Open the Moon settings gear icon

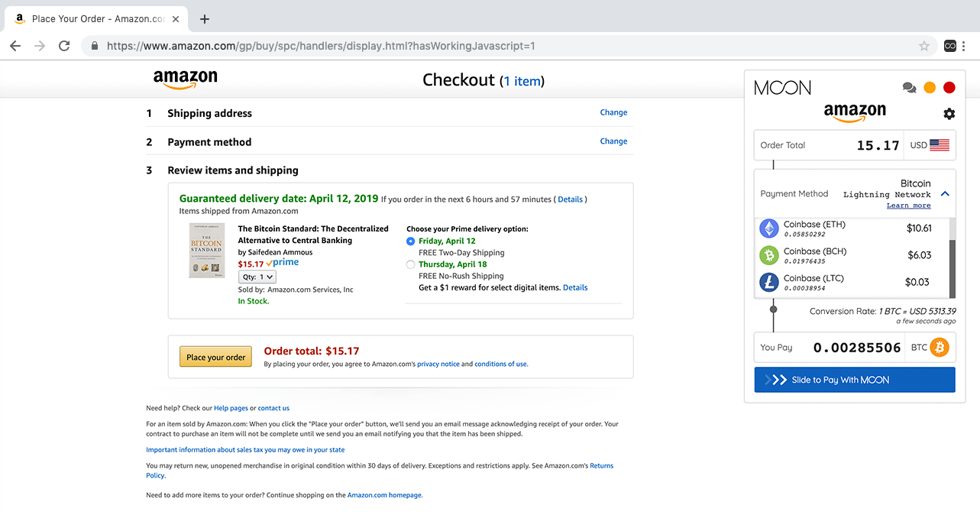click(x=949, y=114)
